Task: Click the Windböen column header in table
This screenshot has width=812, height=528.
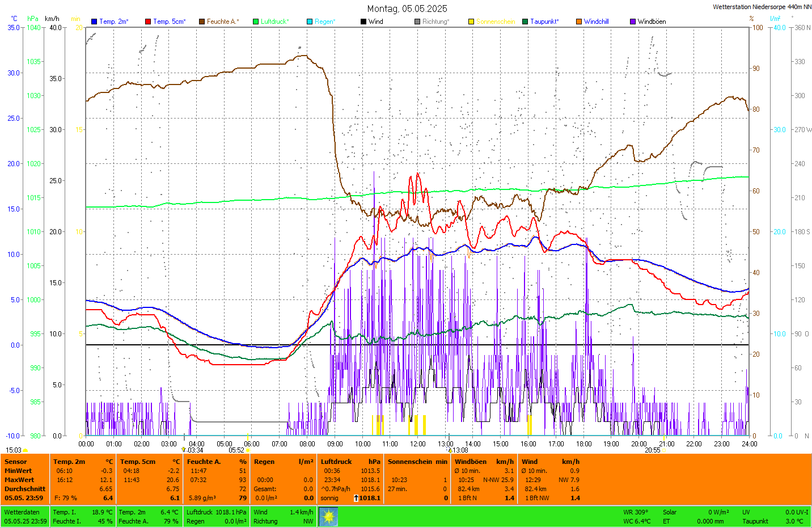Action: pos(471,462)
